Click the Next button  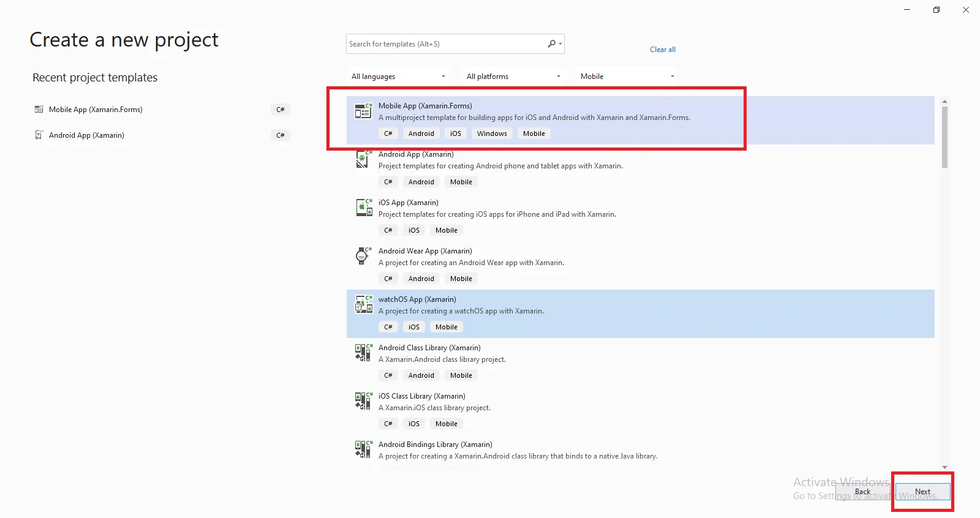(922, 492)
